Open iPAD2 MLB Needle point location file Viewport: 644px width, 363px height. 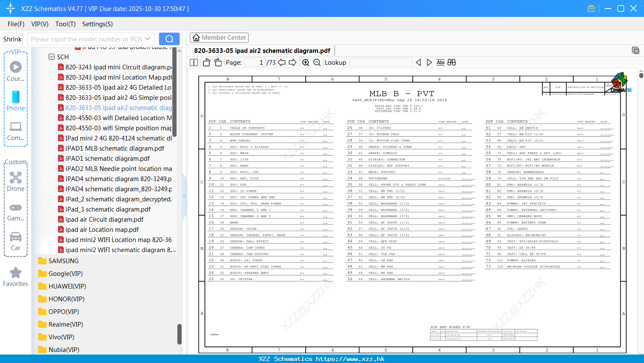pos(115,169)
